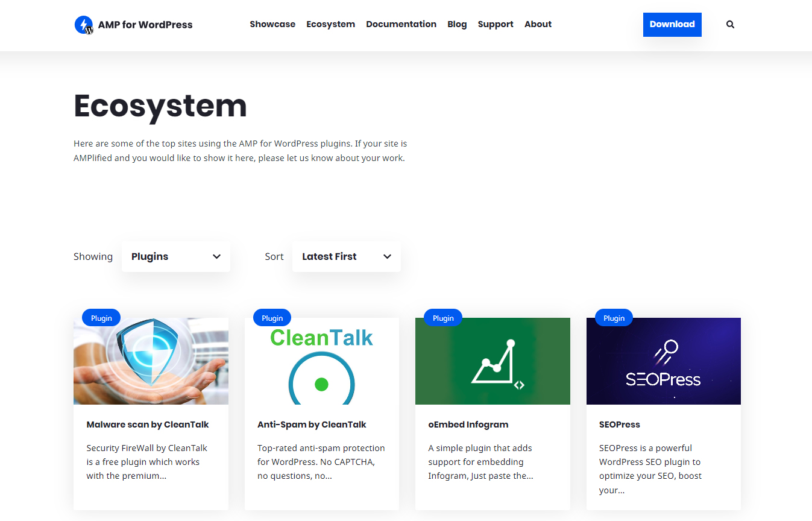Click Plugin badge on Malware scan card
The width and height of the screenshot is (812, 521).
coord(101,318)
